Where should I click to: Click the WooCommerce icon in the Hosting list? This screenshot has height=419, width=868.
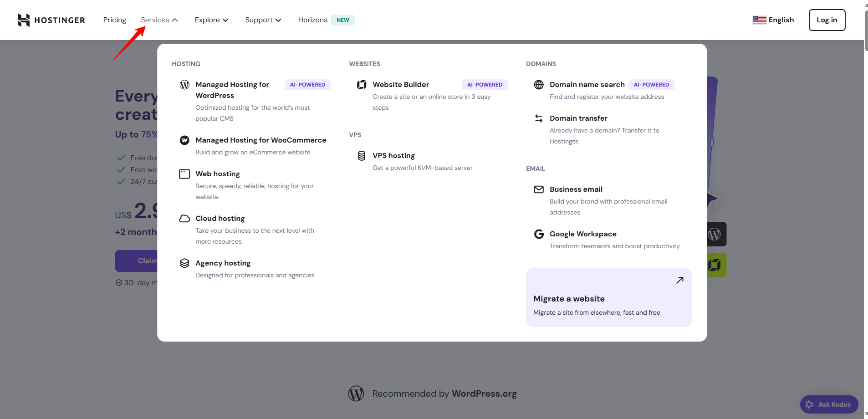[x=184, y=140]
